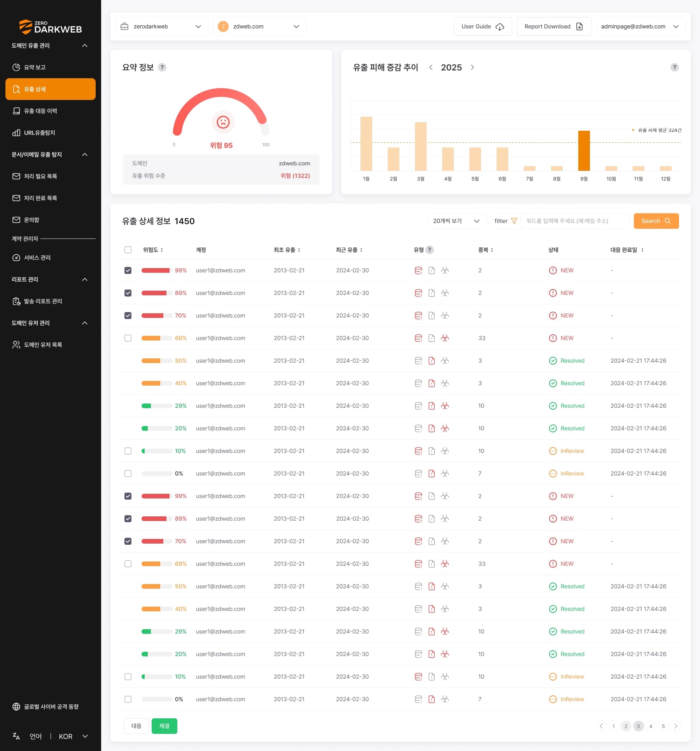Viewport: 700px width, 751px height.
Task: Click the file download icon in Report Download
Action: [579, 26]
